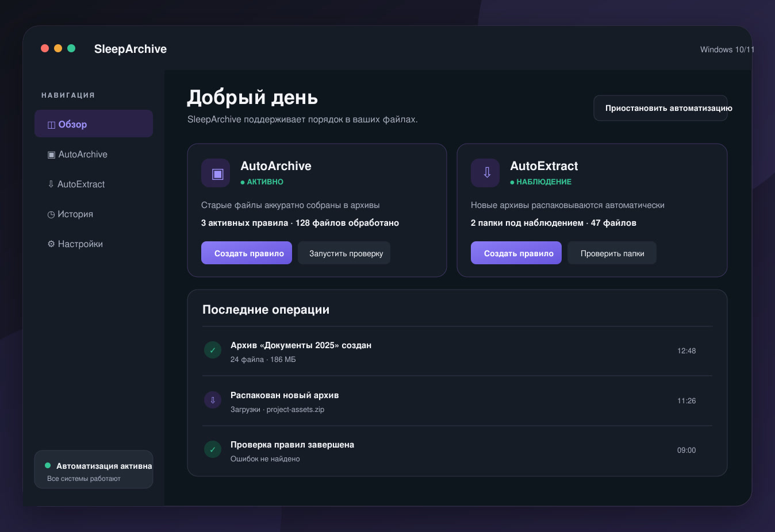Click Запустить проверку button
This screenshot has height=532, width=775.
click(344, 253)
